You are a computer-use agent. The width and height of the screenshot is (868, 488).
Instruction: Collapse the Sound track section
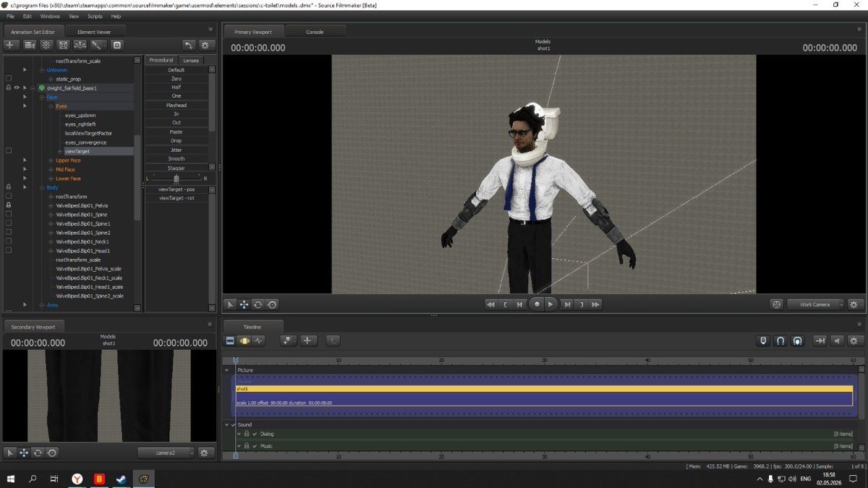tap(226, 424)
